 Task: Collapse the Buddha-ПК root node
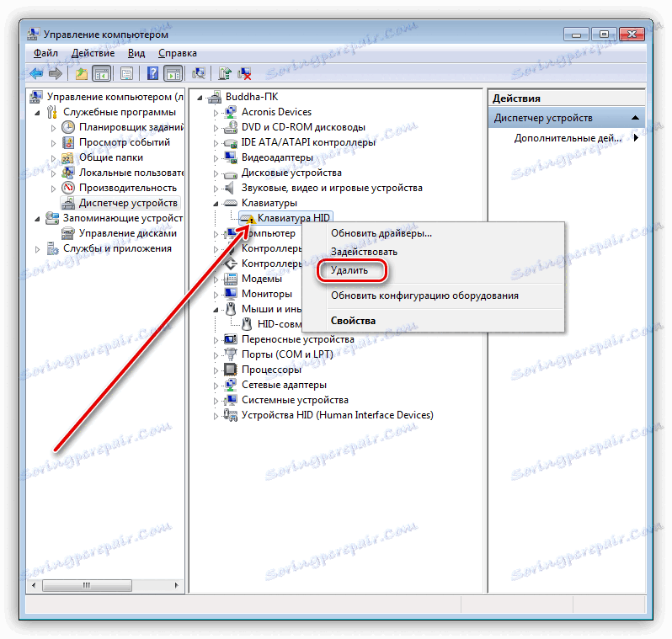point(200,98)
